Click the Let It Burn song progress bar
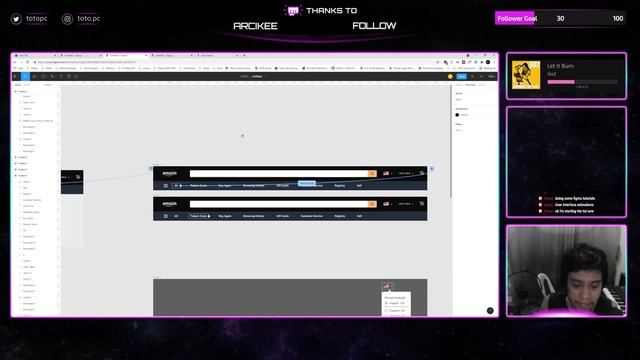This screenshot has height=360, width=640. [x=582, y=82]
